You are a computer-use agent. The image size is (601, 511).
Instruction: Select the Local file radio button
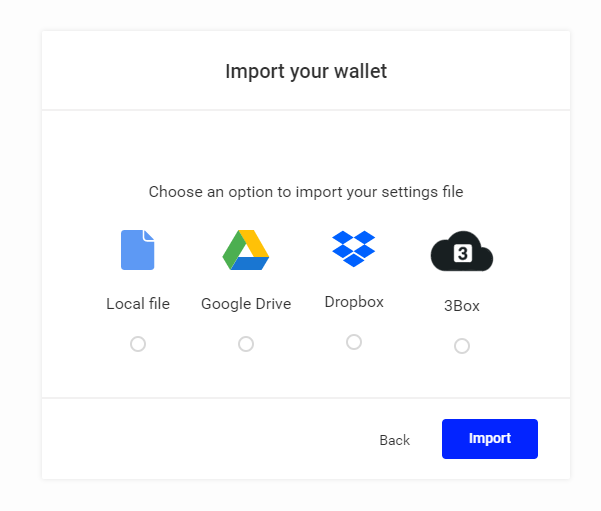pyautogui.click(x=138, y=344)
